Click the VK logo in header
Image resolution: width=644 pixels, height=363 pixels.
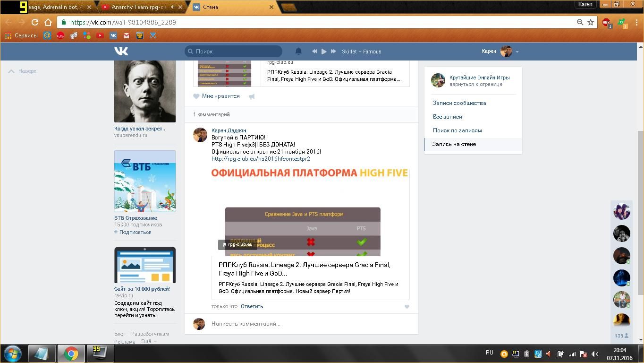tap(121, 51)
